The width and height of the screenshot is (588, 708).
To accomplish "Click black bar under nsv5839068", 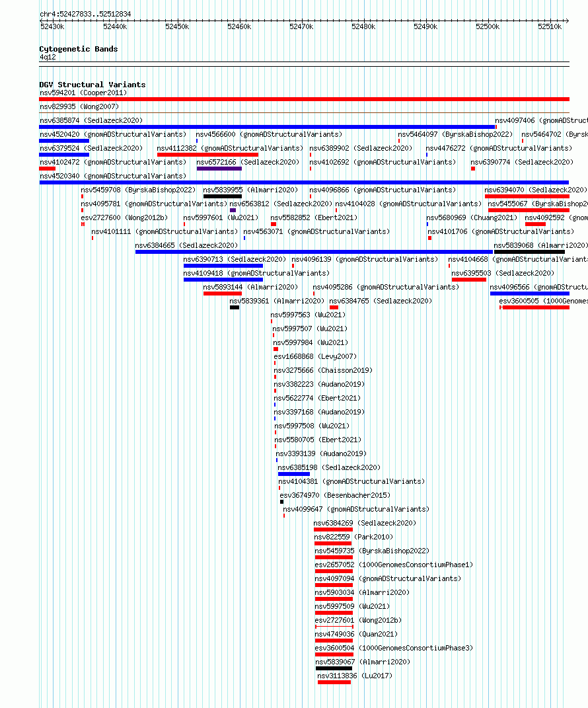I will point(529,252).
